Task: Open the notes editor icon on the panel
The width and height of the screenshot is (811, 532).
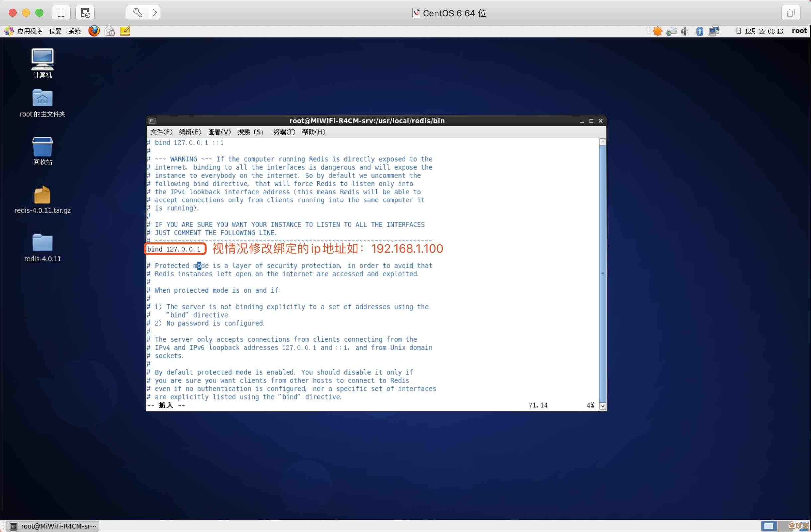Action: [125, 31]
